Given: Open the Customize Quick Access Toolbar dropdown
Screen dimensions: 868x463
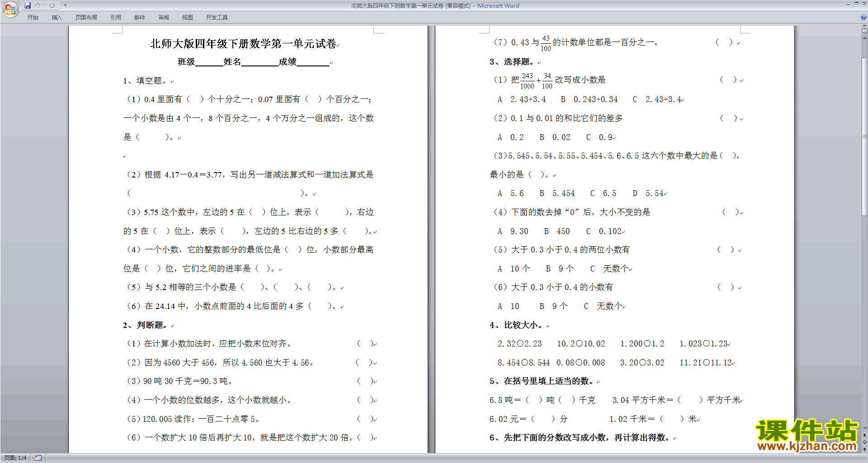Looking at the screenshot, I should (x=65, y=5).
